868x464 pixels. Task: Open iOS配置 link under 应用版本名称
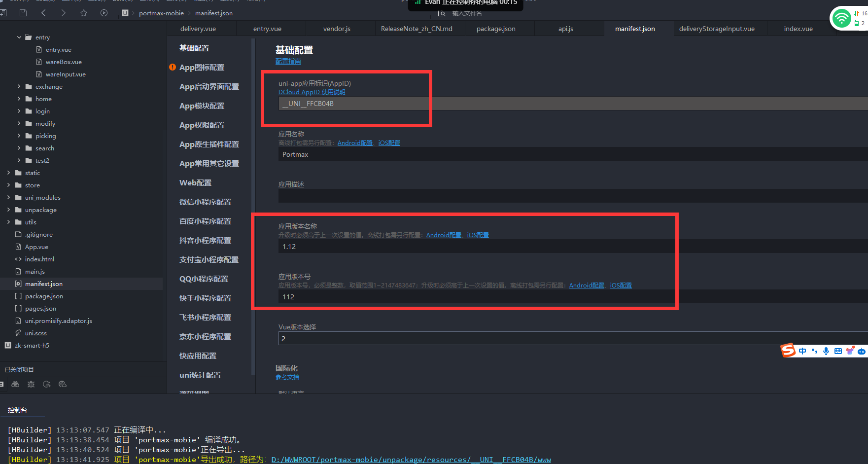[478, 235]
